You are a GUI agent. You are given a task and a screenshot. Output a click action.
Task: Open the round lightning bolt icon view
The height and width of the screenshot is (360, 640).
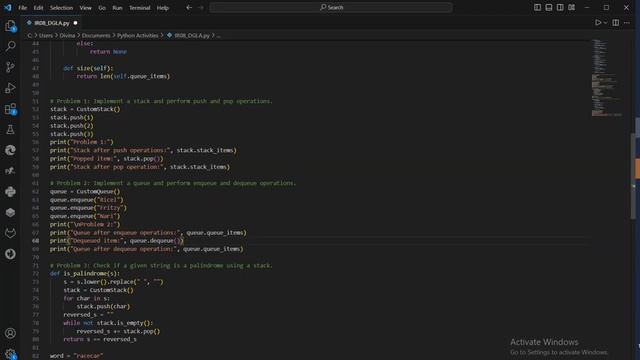point(10,254)
